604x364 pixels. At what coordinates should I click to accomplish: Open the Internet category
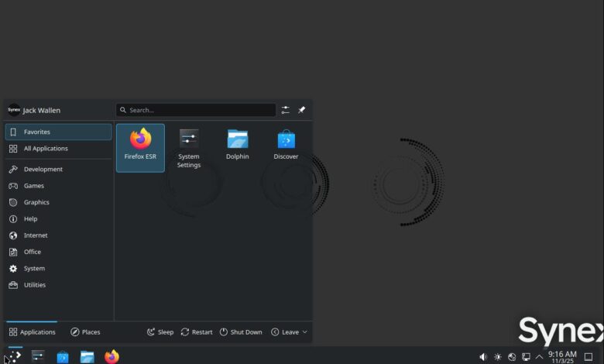[x=59, y=235]
